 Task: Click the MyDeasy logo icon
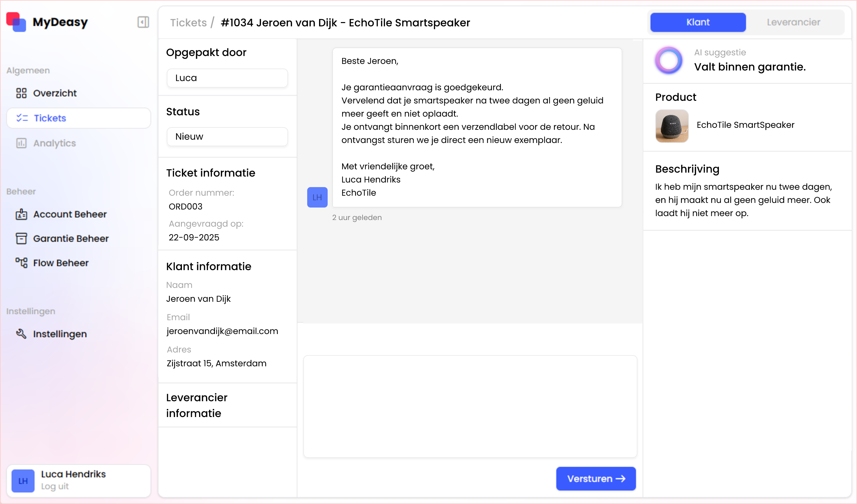pos(16,22)
